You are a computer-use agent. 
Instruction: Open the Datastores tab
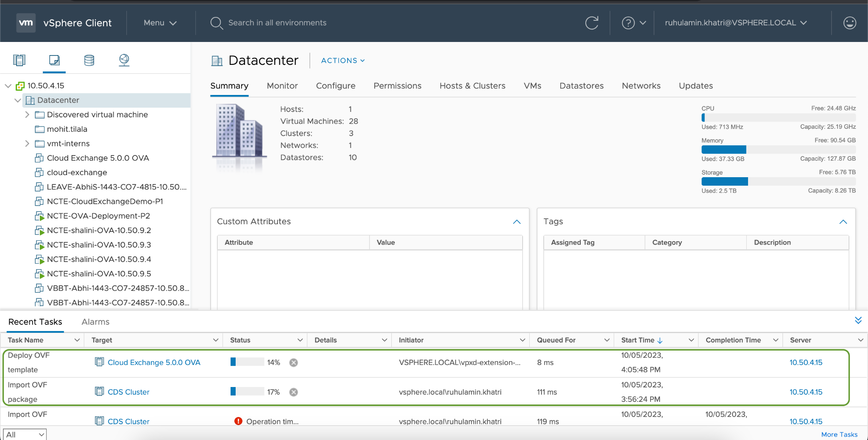581,86
